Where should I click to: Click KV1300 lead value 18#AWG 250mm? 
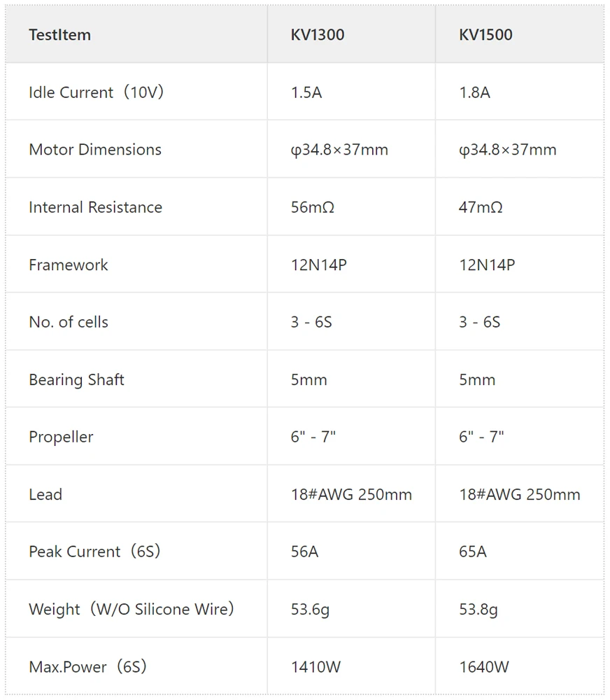click(x=351, y=495)
